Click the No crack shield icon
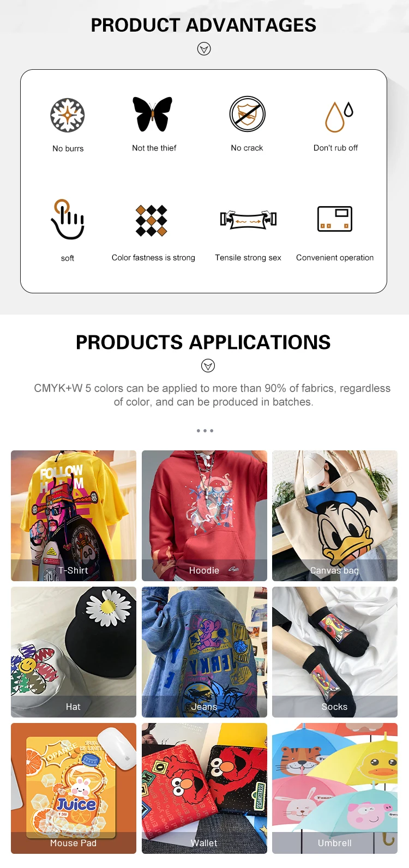The image size is (409, 868). coord(247,114)
